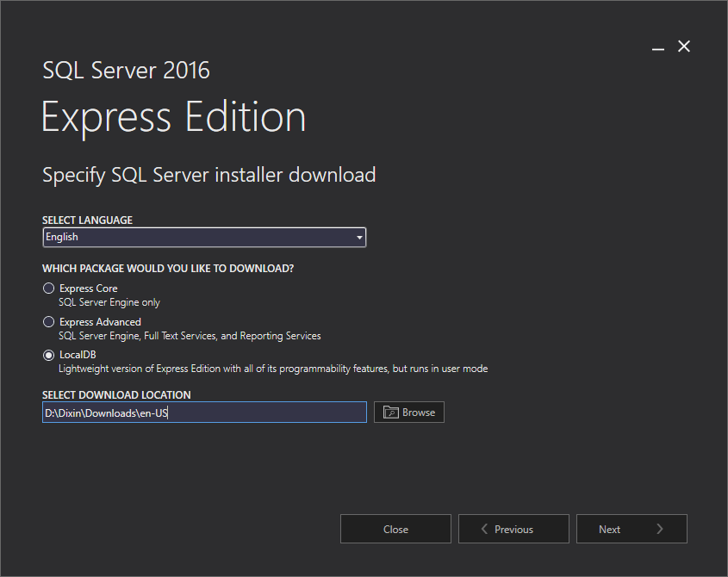
Task: Proceed with the Next button
Action: tap(632, 529)
